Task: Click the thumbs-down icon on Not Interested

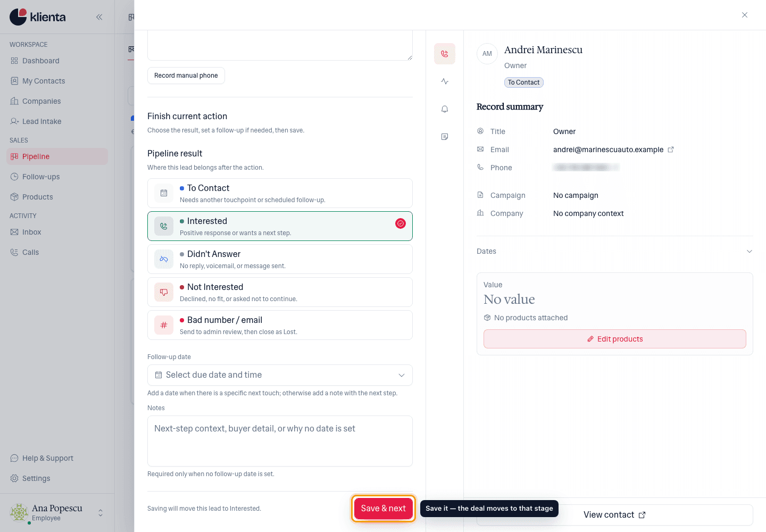Action: (164, 292)
